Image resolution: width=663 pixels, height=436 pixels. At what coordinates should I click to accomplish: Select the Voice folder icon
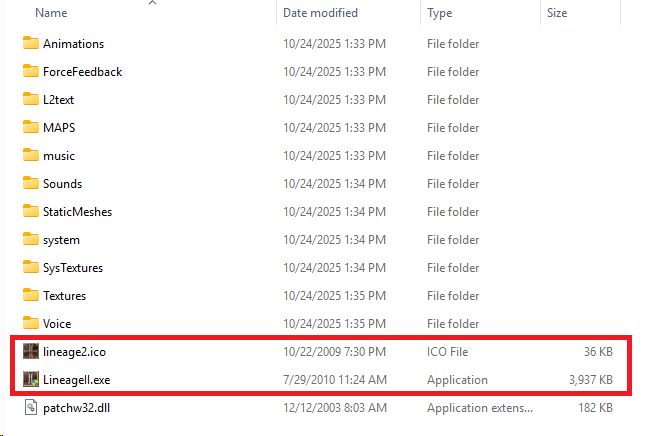pyautogui.click(x=30, y=323)
